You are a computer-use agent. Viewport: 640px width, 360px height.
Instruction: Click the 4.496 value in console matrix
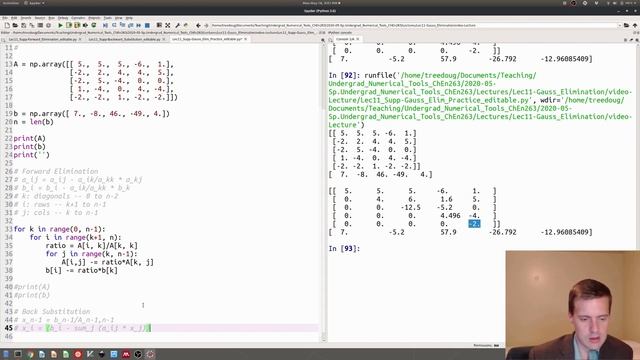(x=450, y=216)
